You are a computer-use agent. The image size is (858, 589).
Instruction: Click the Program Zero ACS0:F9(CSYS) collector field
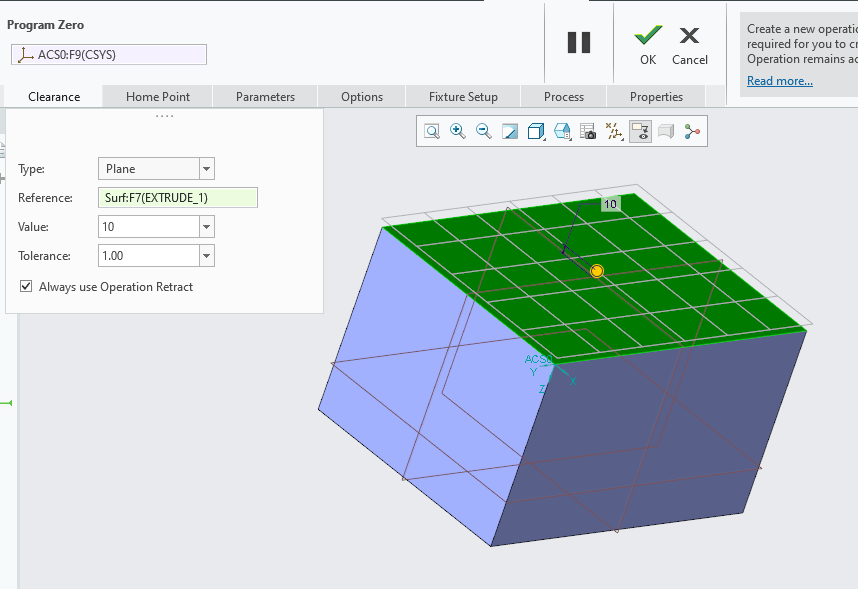coord(109,55)
